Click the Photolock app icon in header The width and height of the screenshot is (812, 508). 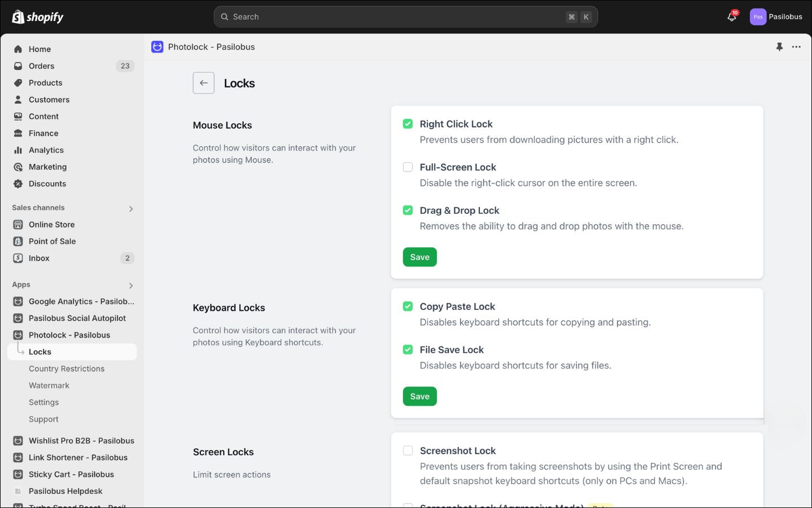coord(157,47)
